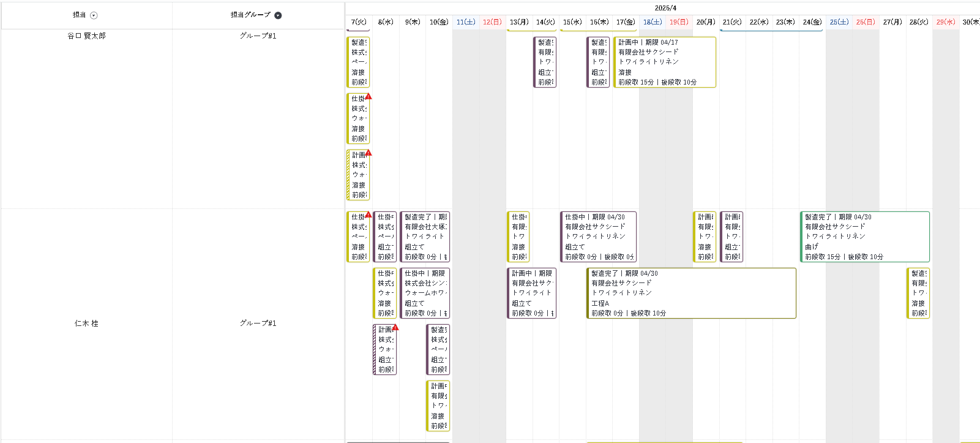Click warning triangle on 谷口's striped 計画 card
Image resolution: width=980 pixels, height=443 pixels.
[368, 153]
